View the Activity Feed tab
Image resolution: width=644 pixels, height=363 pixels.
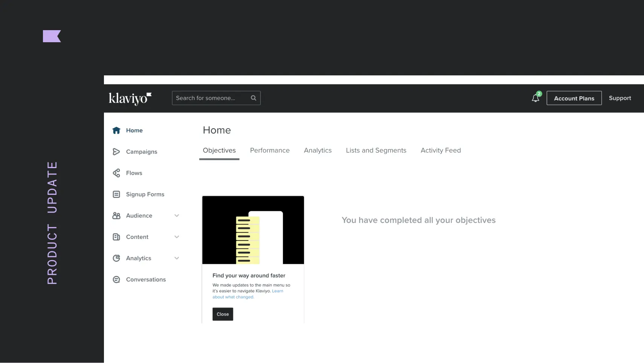(441, 150)
